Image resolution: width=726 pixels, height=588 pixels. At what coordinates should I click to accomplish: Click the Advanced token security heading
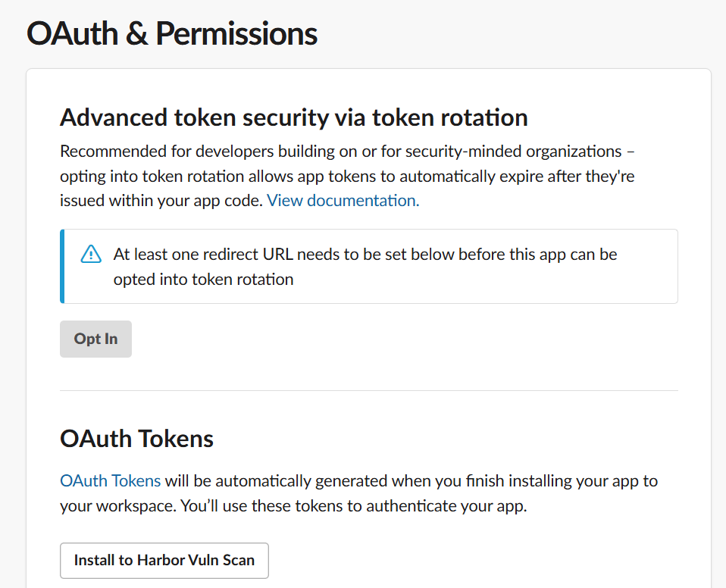click(x=293, y=117)
